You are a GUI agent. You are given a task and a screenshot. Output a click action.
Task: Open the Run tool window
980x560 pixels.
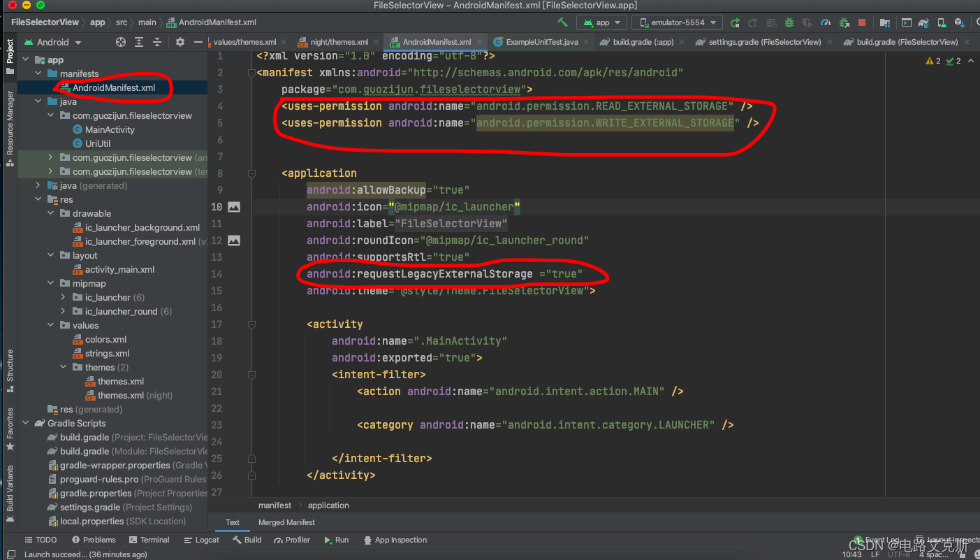tap(336, 540)
